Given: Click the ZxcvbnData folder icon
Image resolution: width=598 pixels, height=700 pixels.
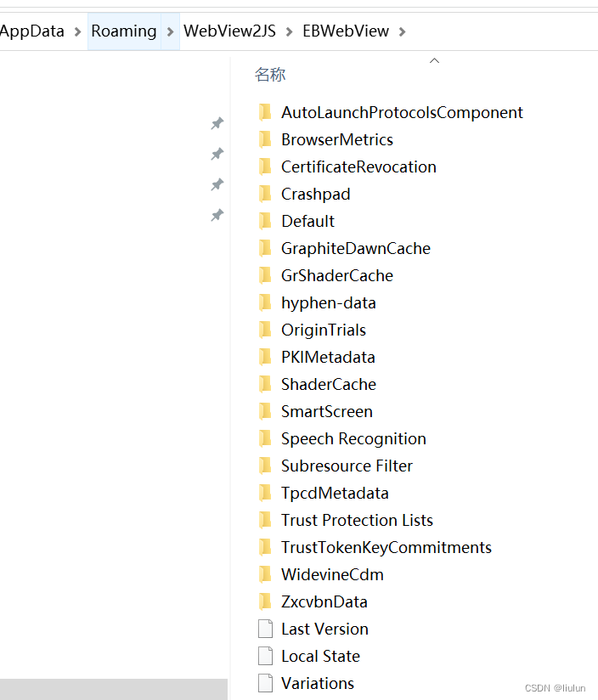Looking at the screenshot, I should pos(265,601).
